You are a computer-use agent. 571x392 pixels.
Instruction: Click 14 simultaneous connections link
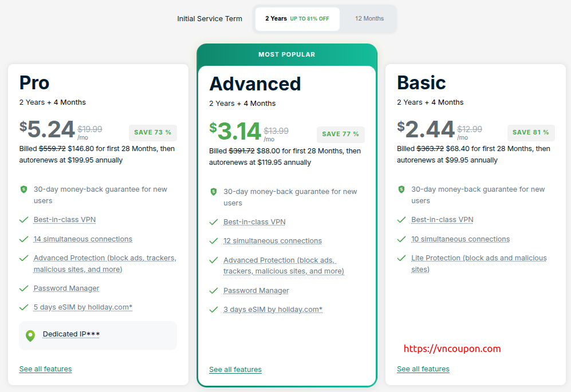pos(82,239)
